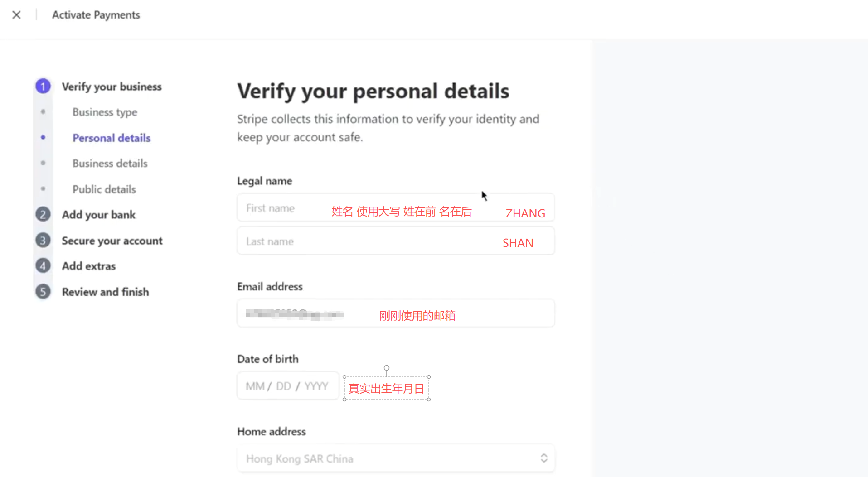Open the Business type step
The height and width of the screenshot is (477, 868).
105,112
